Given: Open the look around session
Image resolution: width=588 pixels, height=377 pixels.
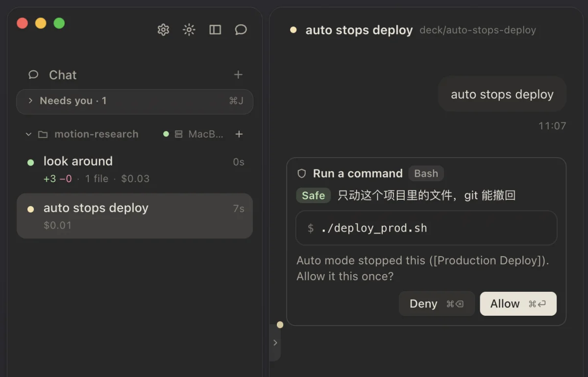Looking at the screenshot, I should point(135,169).
